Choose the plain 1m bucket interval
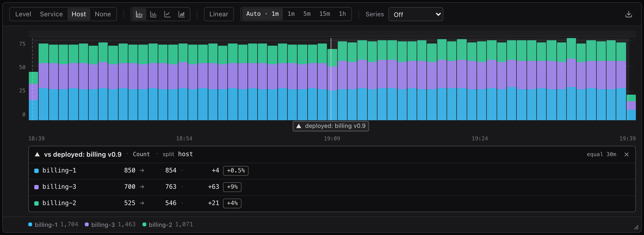The image size is (644, 235). (x=291, y=14)
